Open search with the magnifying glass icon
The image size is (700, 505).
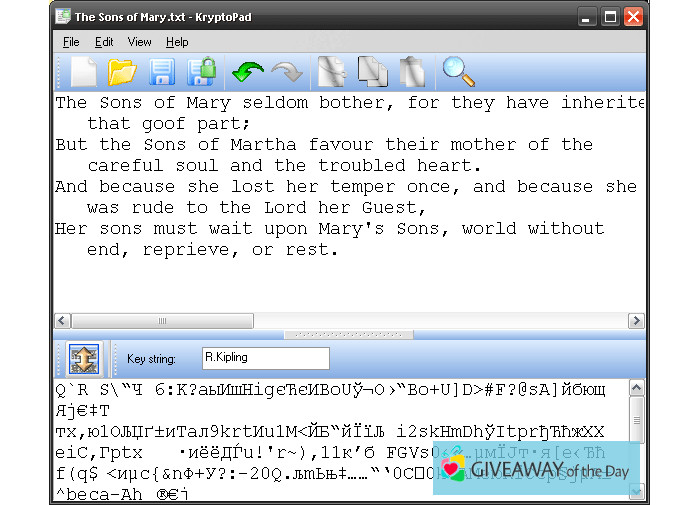pos(458,72)
